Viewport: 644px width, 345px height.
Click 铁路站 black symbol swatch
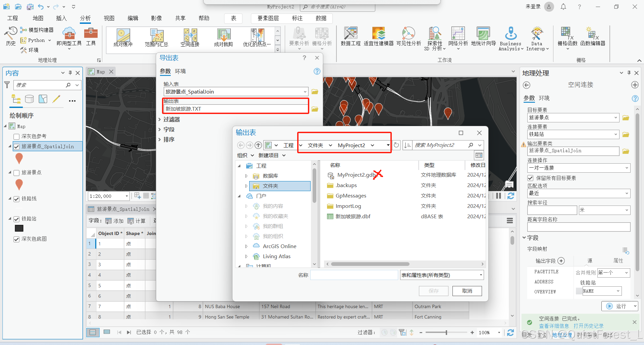pos(19,228)
